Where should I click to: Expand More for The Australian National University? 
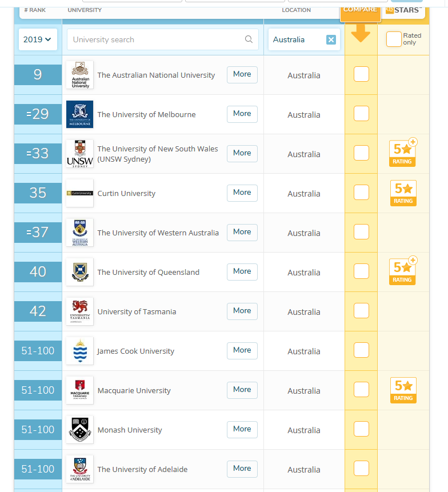(242, 75)
